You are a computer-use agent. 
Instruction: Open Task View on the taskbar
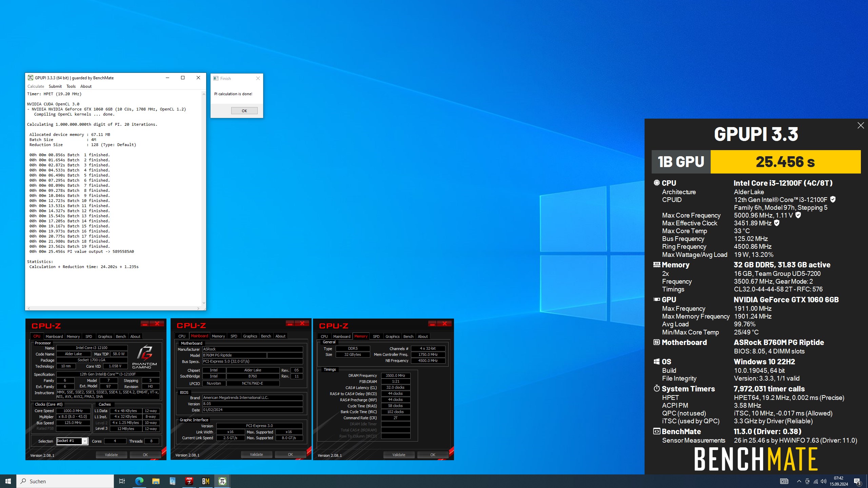[x=122, y=481]
